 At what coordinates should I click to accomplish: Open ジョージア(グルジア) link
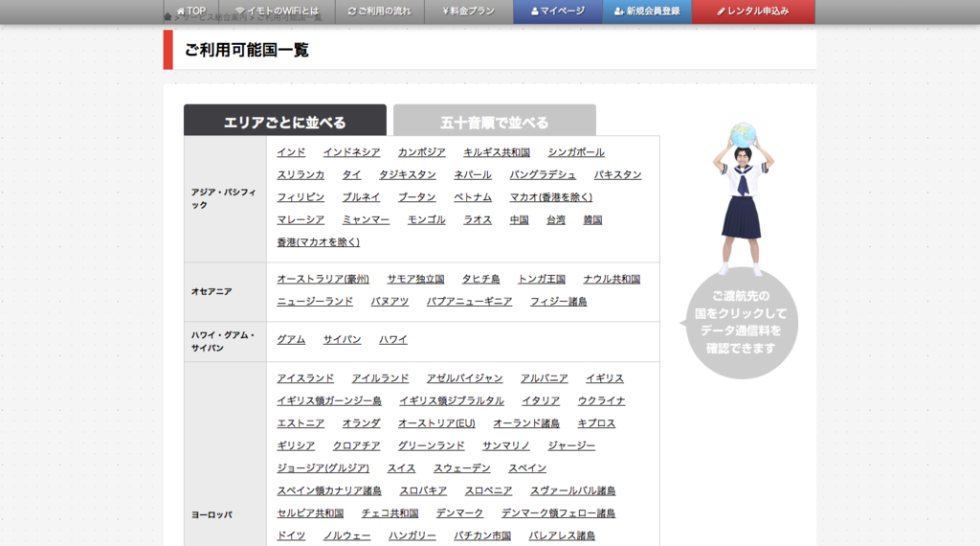[x=323, y=468]
